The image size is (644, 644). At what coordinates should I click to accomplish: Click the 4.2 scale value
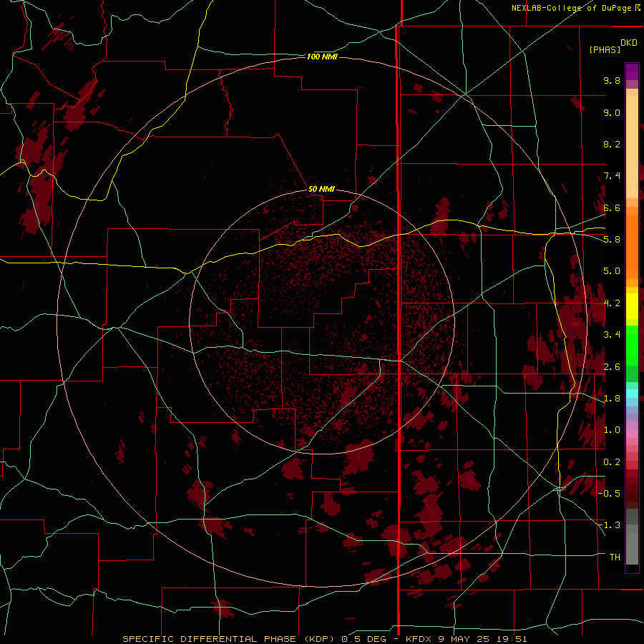[x=612, y=303]
